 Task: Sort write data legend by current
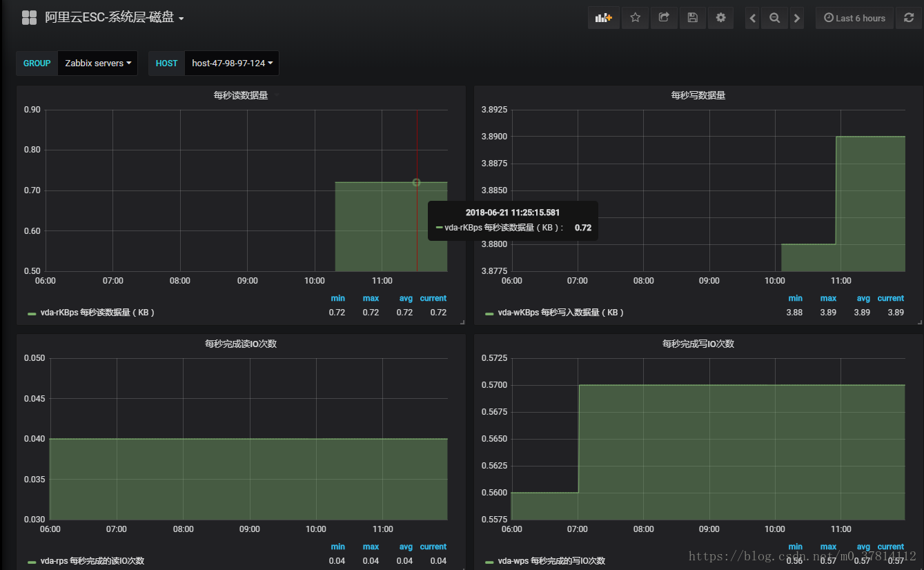tap(891, 298)
